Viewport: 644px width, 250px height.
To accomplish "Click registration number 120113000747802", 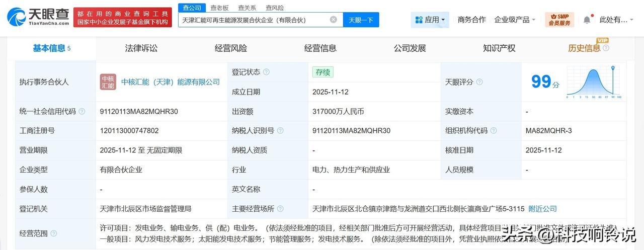I will (129, 130).
